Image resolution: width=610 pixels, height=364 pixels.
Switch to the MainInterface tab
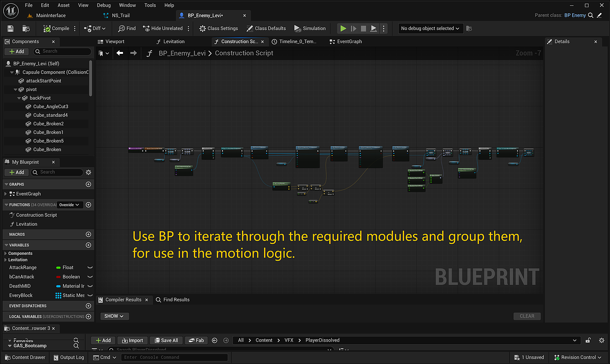[51, 15]
